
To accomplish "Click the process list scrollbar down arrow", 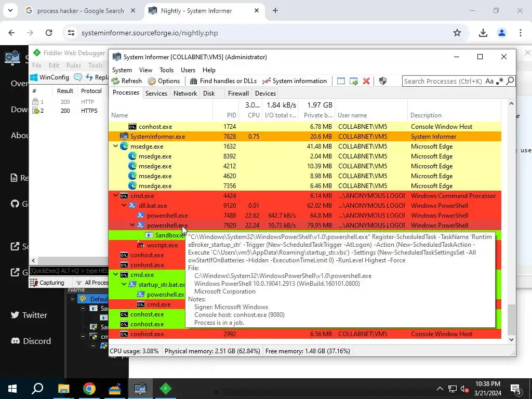I will coord(511,340).
